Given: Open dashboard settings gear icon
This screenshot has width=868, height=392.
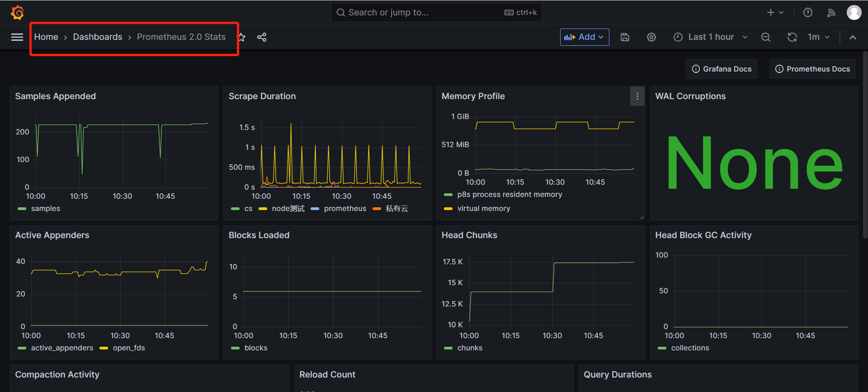Looking at the screenshot, I should tap(651, 37).
